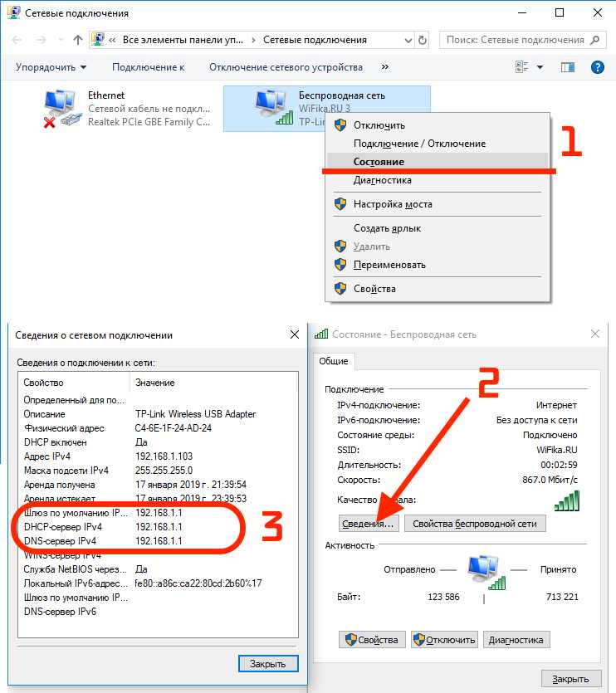
Task: Click the Свойство column header
Action: [73, 383]
